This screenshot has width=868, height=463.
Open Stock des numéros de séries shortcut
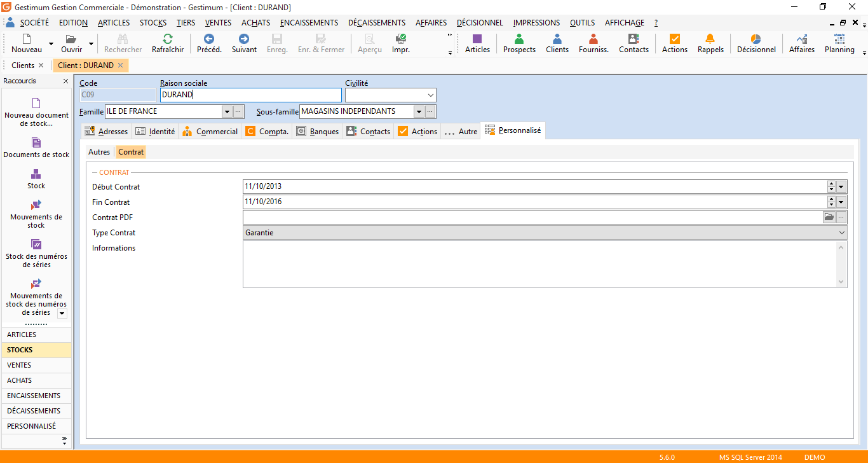click(36, 253)
